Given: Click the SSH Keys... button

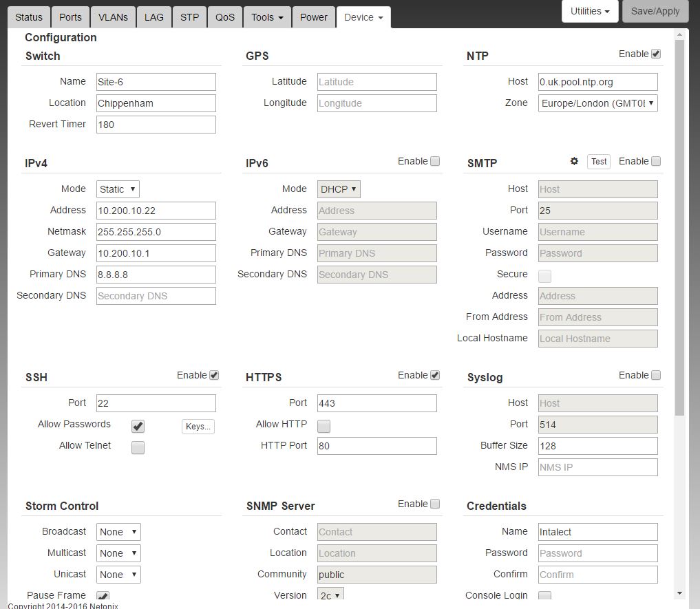Looking at the screenshot, I should point(198,427).
